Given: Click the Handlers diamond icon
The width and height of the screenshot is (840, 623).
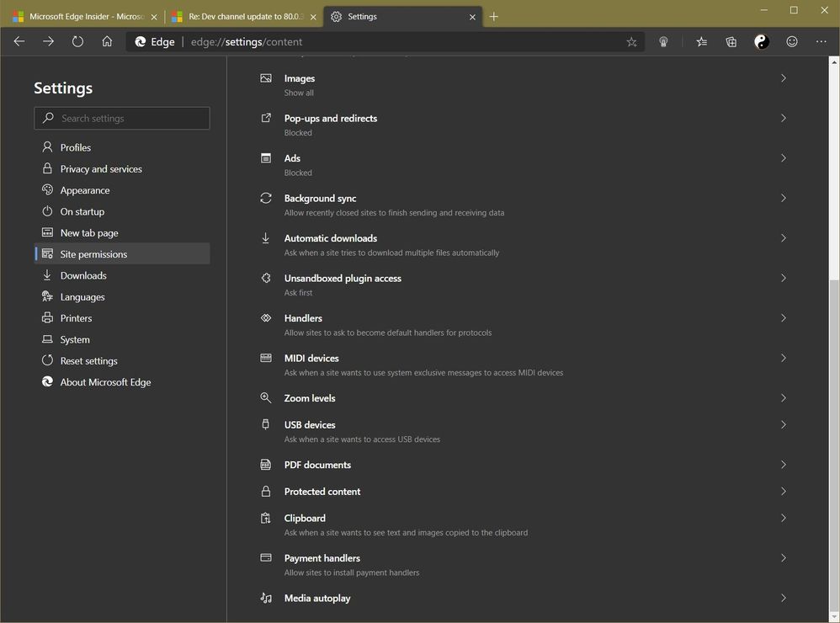Looking at the screenshot, I should (x=266, y=317).
